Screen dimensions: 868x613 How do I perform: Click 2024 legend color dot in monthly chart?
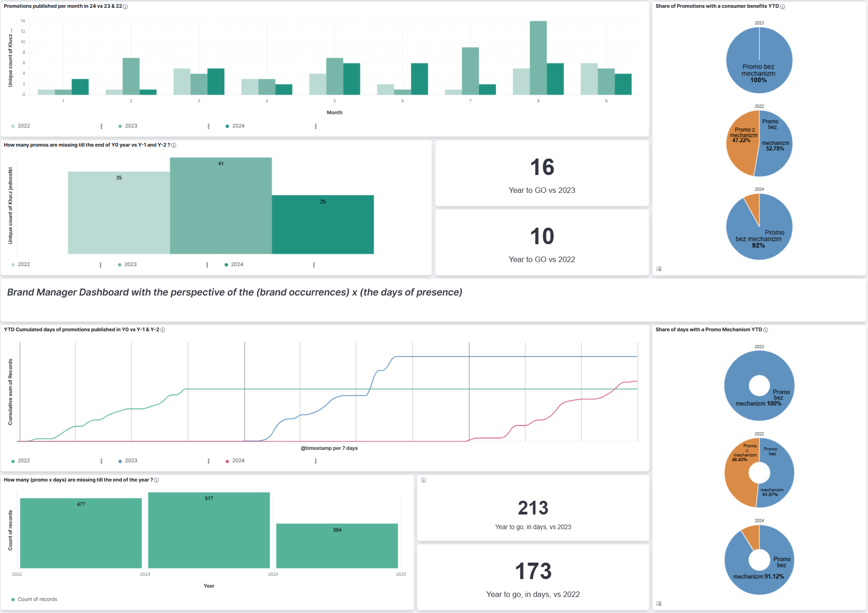(x=227, y=126)
